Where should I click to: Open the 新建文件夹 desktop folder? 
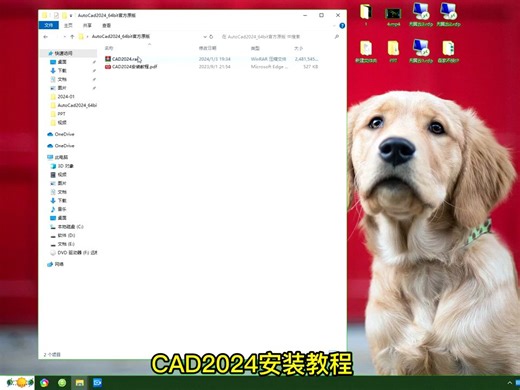[366, 51]
